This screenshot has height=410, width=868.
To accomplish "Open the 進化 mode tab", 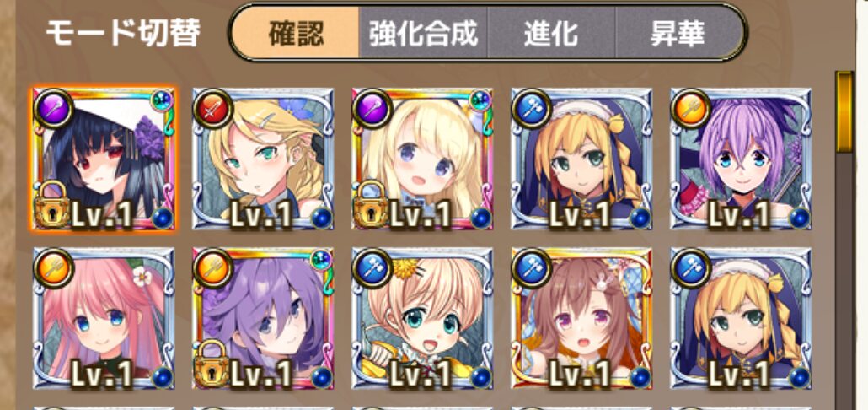I will pos(551,35).
